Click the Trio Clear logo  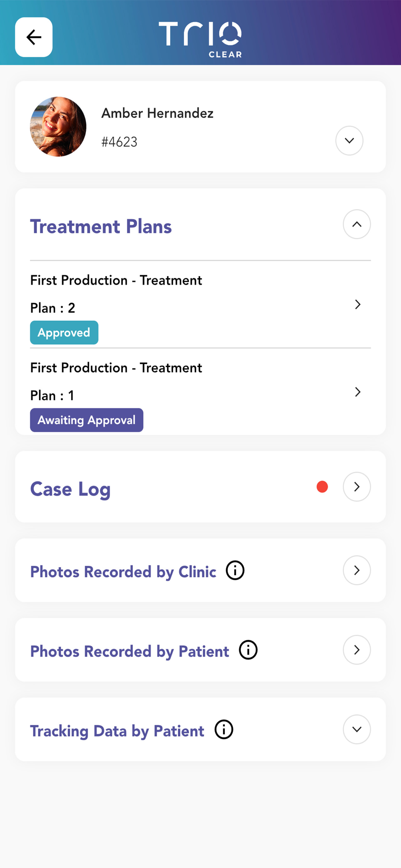tap(200, 39)
